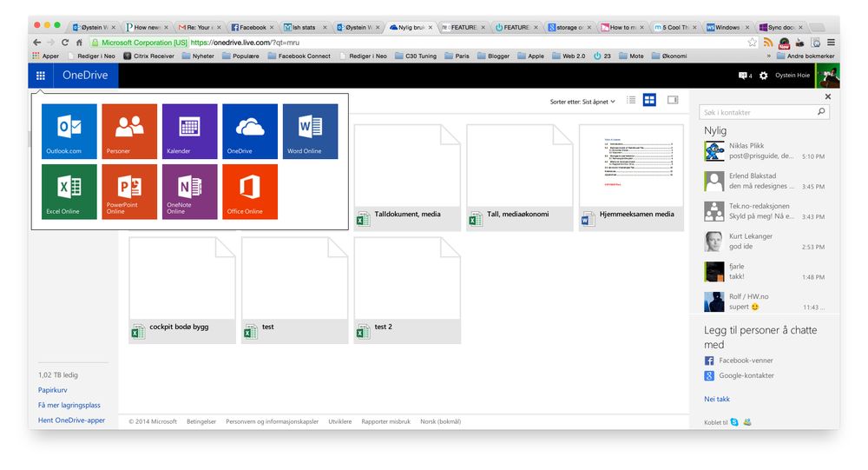Switch to the Facebook tab
This screenshot has height=470, width=868.
tap(253, 27)
